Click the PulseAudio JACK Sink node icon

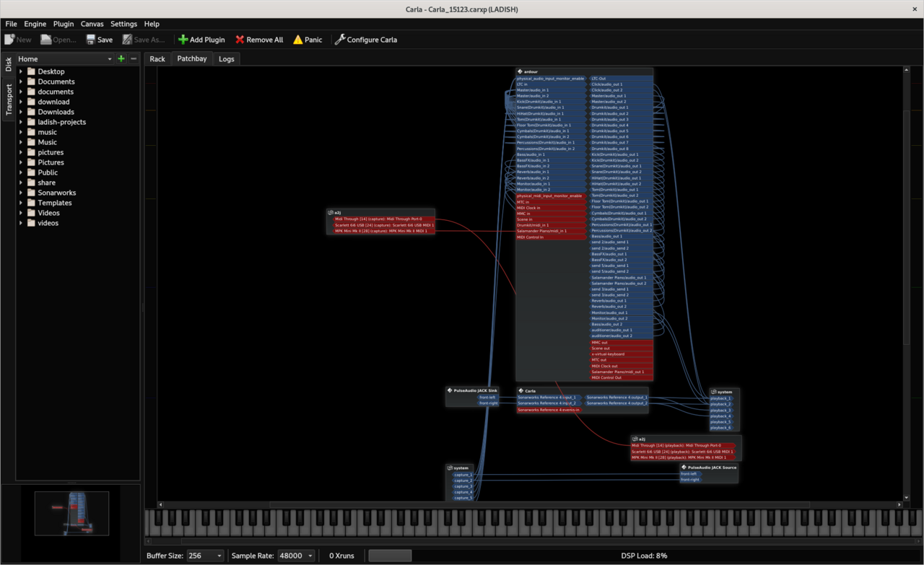tap(450, 390)
